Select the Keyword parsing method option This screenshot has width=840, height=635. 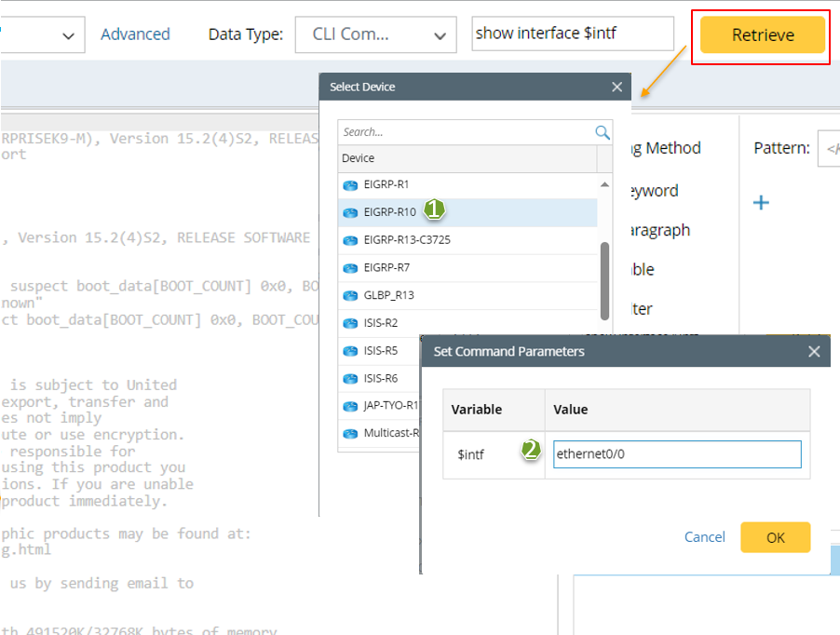[655, 191]
